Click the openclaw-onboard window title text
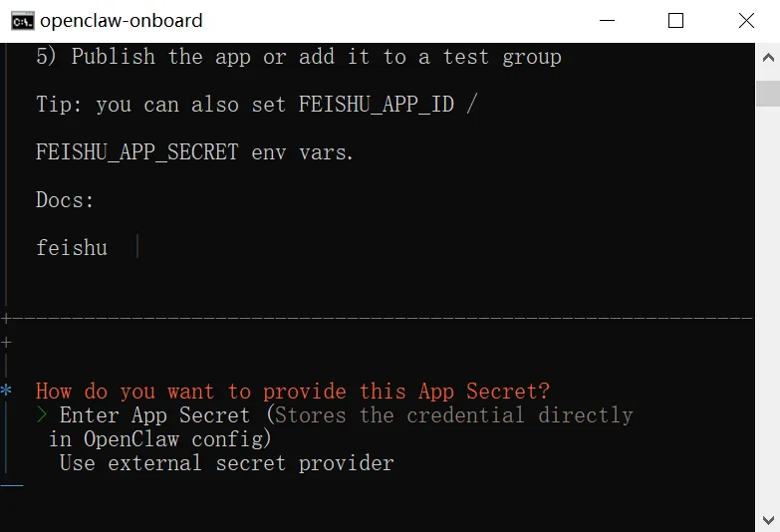Viewport: 780px width, 532px height. pyautogui.click(x=122, y=20)
